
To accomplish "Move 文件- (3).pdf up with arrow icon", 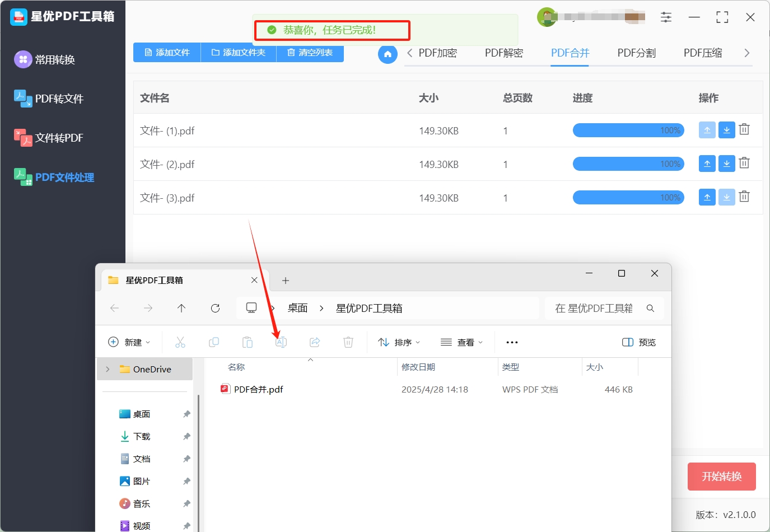I will pyautogui.click(x=707, y=197).
